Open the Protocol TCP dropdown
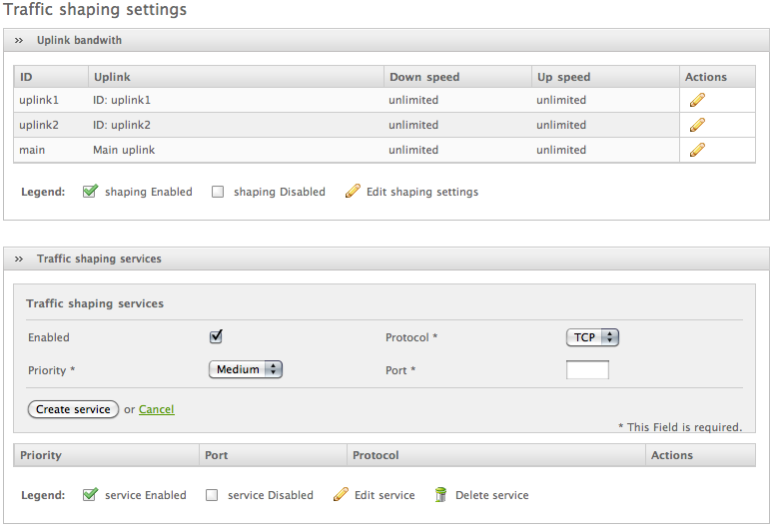 592,337
